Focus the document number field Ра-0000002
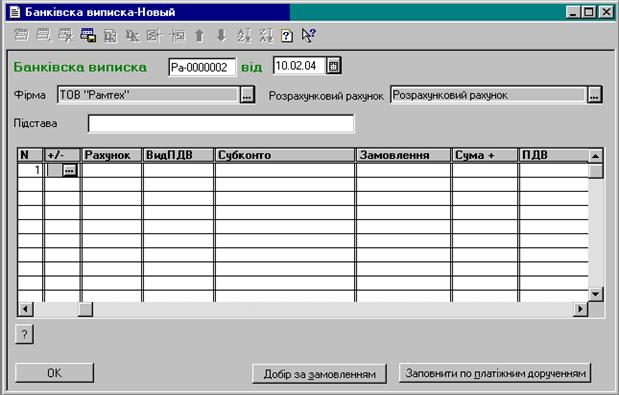 click(202, 67)
